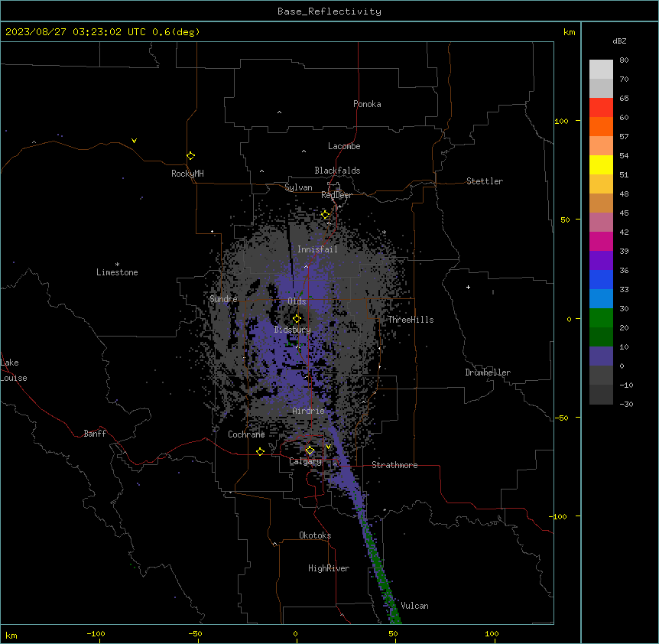Click the yellow diamond marker below Cochrane

click(260, 451)
